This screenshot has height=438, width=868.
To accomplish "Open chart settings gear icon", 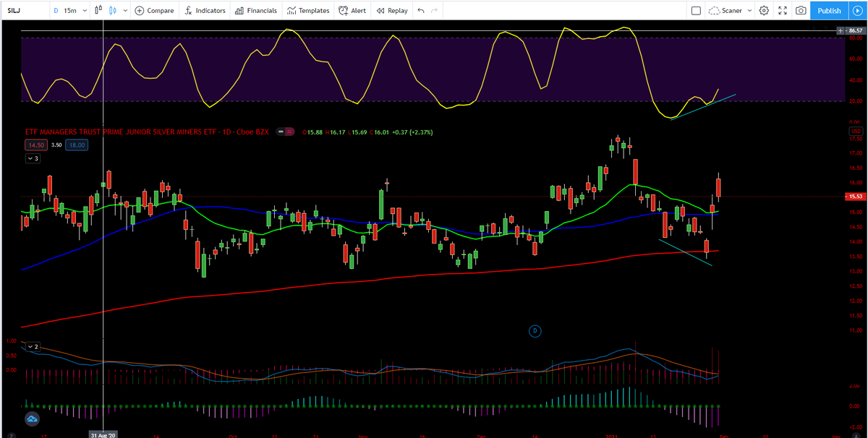I will point(764,11).
